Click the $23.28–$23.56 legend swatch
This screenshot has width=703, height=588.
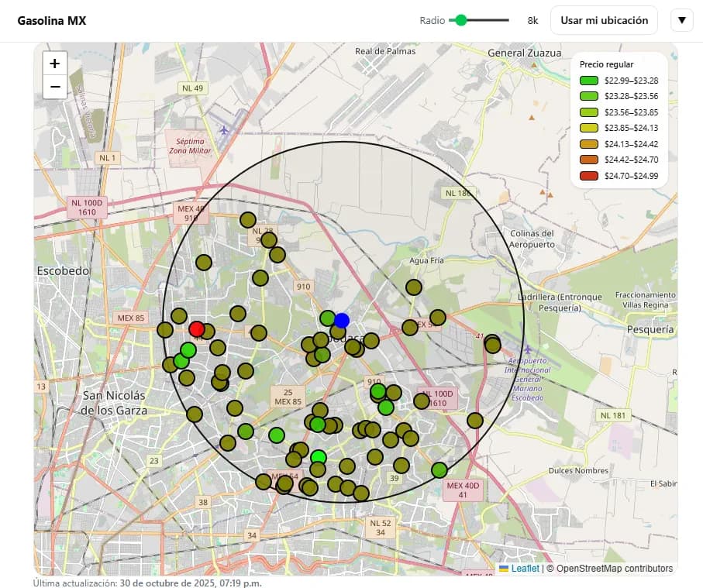[x=589, y=96]
